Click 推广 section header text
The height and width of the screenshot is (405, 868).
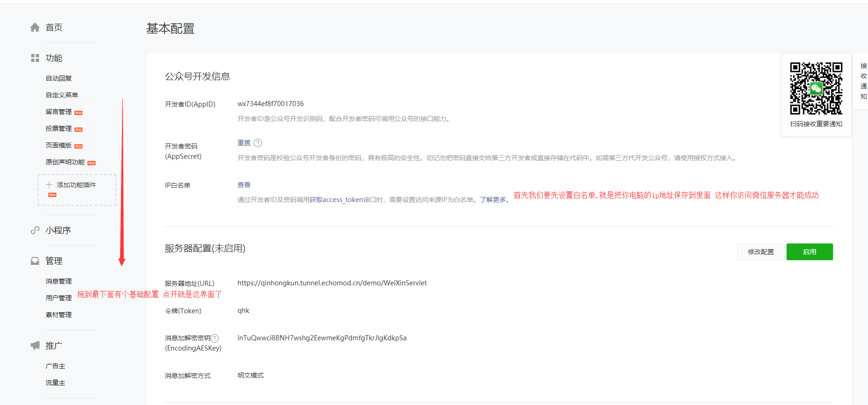coord(54,345)
